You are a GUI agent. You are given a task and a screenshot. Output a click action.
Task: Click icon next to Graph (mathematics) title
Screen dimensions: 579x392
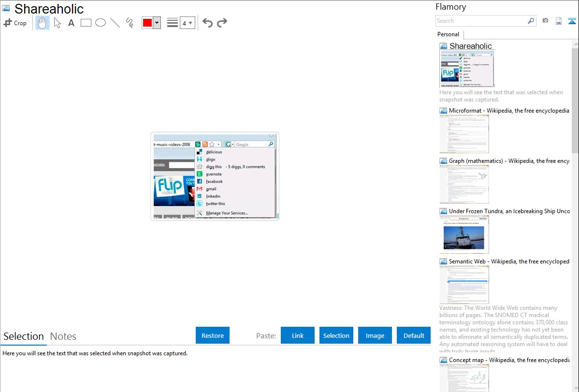(x=444, y=161)
